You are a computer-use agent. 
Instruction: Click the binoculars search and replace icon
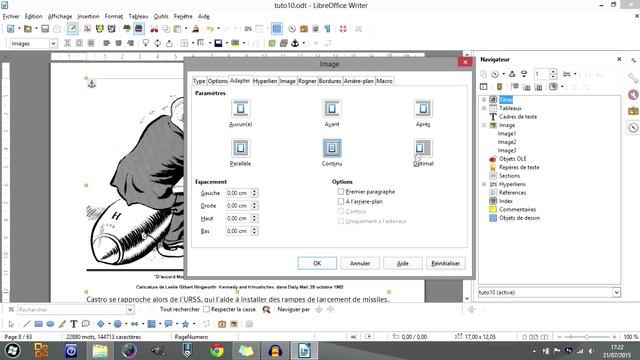coord(266,309)
